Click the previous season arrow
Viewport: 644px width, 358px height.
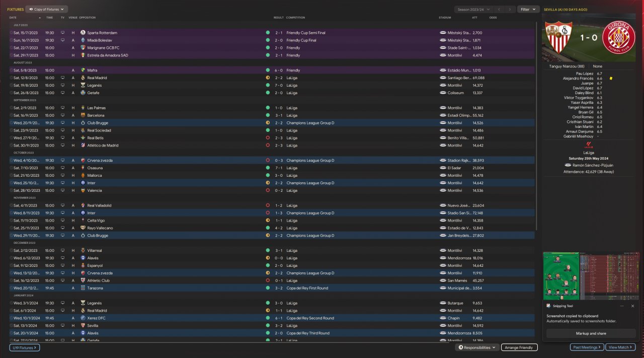click(498, 10)
